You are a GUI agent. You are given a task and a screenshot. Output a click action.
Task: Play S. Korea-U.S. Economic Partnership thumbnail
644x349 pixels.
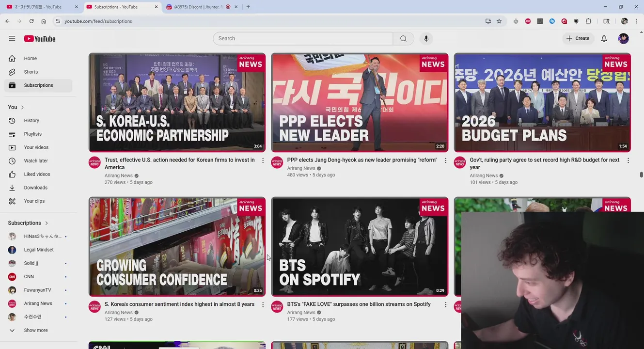pyautogui.click(x=177, y=102)
